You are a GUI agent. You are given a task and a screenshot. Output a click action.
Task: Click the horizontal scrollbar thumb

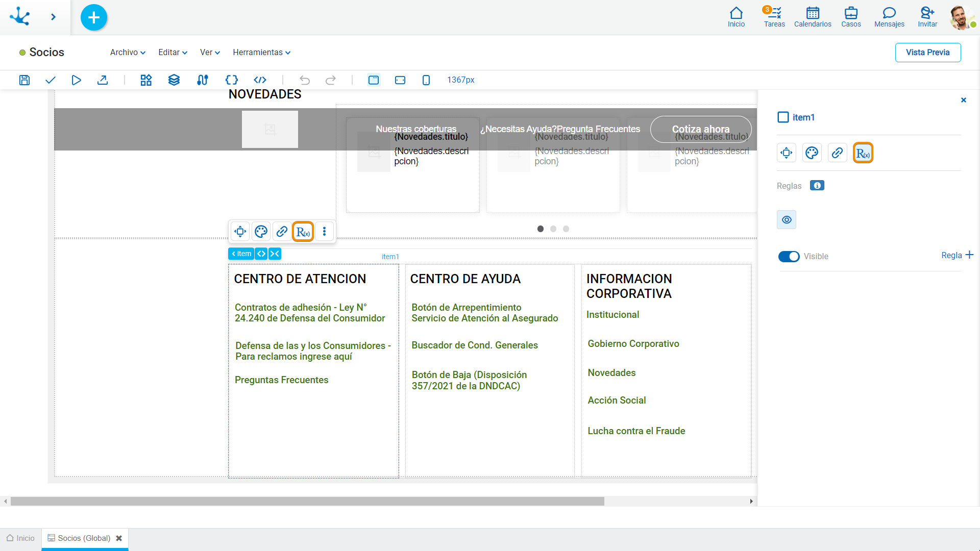pyautogui.click(x=307, y=502)
